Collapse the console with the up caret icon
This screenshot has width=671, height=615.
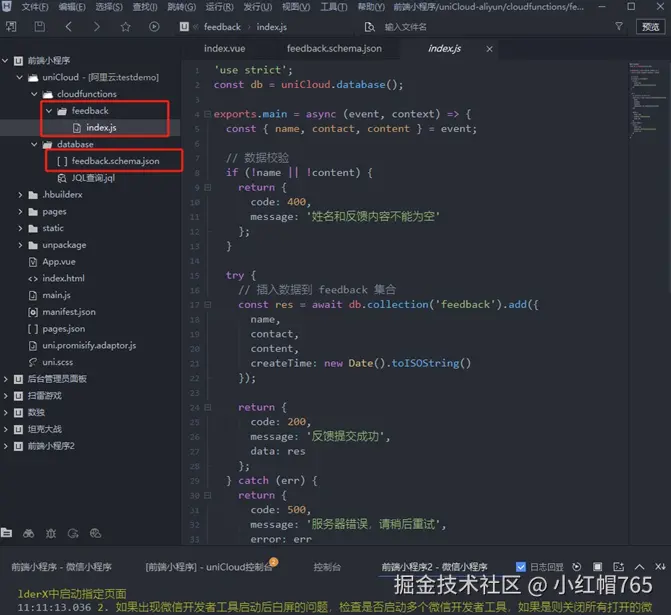coord(639,567)
